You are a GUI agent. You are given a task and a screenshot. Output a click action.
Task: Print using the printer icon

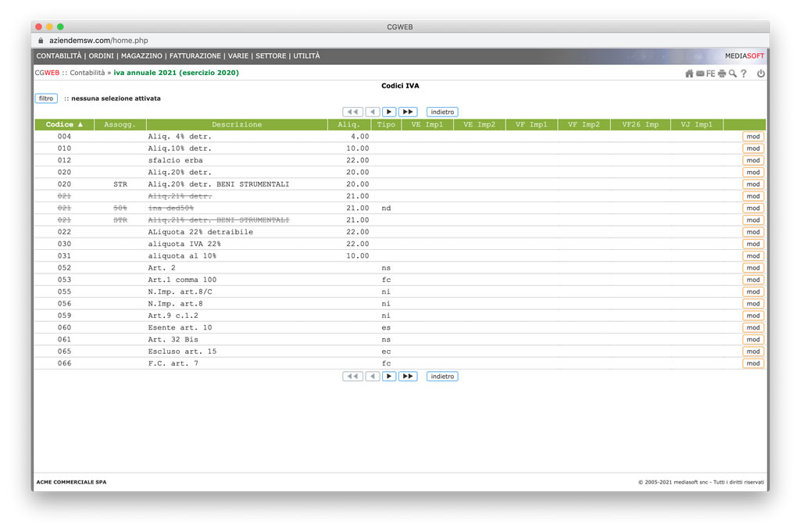[721, 73]
